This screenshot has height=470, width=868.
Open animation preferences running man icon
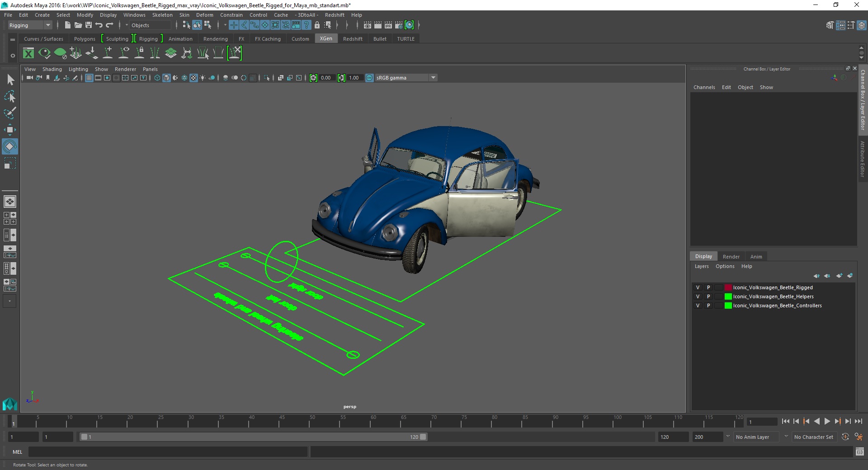coord(859,437)
